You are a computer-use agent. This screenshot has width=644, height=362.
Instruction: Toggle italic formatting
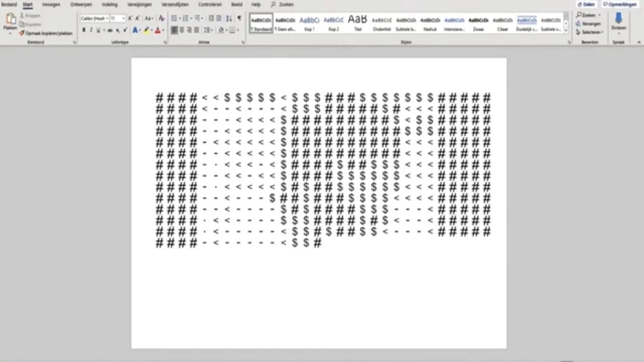point(91,30)
